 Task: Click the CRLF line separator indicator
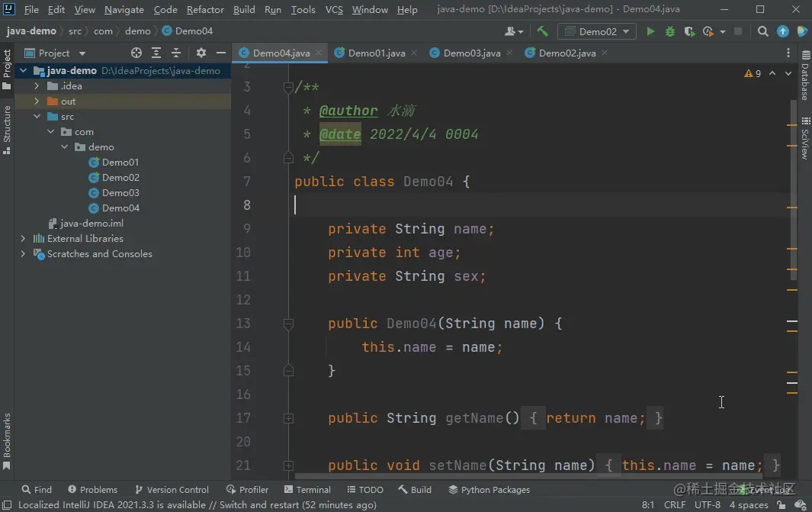pyautogui.click(x=674, y=504)
